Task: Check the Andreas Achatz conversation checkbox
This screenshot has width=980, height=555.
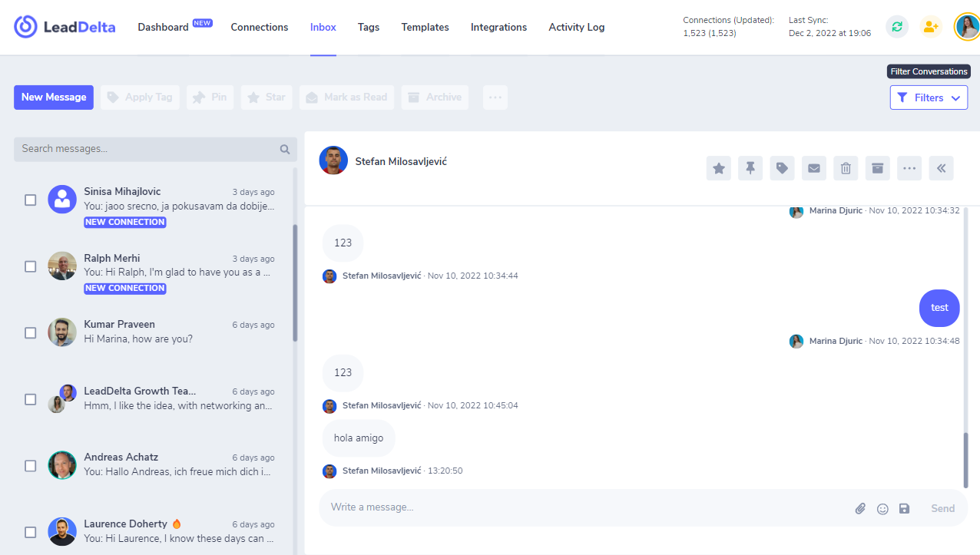Action: [31, 465]
